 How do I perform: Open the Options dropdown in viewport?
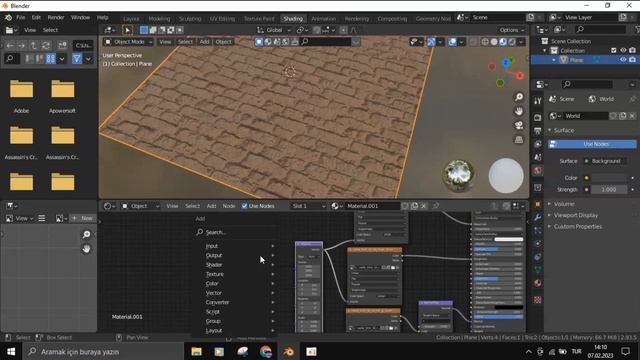512,30
